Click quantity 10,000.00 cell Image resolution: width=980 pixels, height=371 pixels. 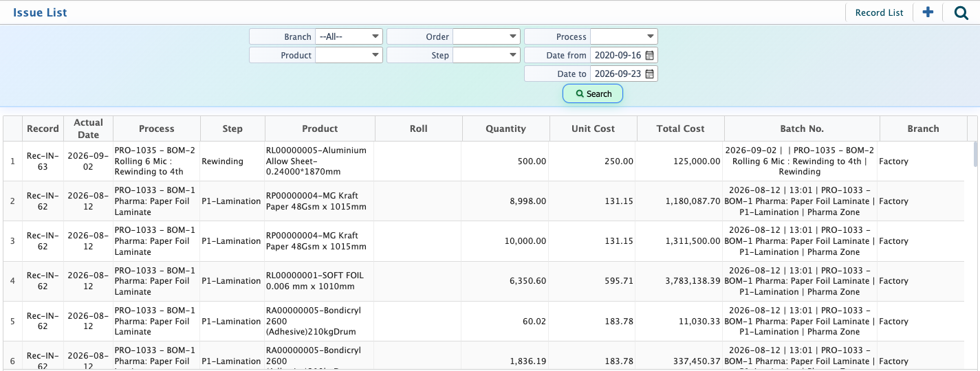pos(505,241)
